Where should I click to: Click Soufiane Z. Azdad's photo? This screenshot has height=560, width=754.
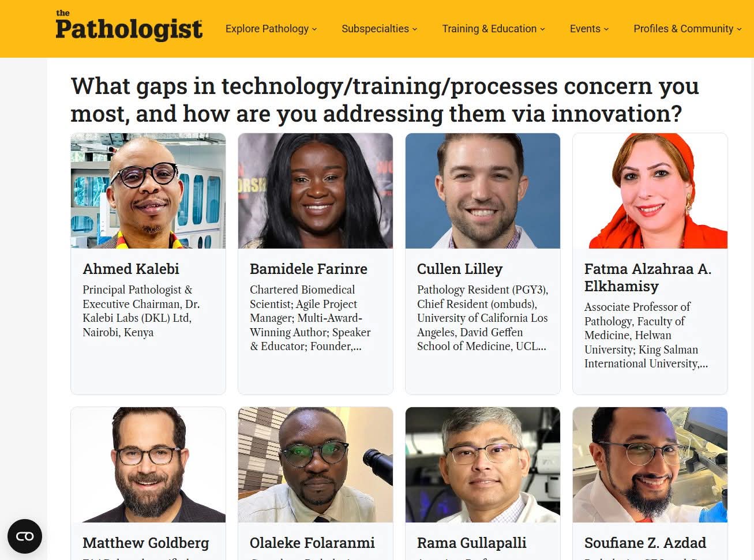[650, 465]
